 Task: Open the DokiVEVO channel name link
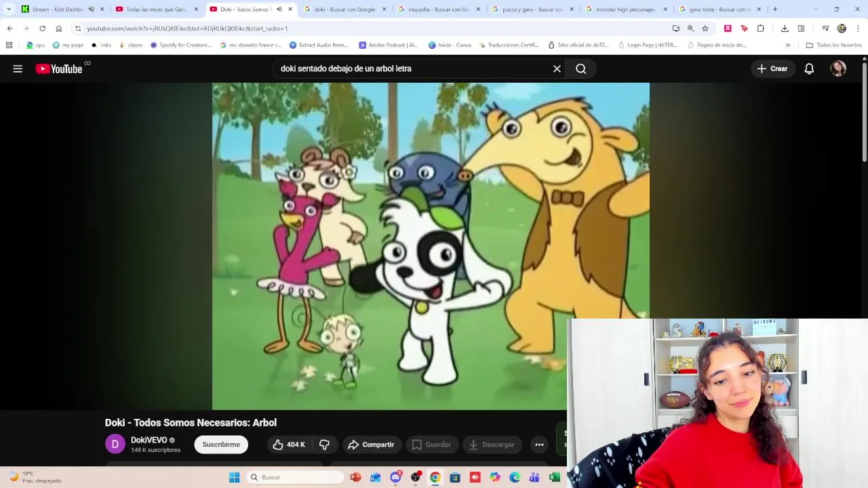[x=149, y=440]
